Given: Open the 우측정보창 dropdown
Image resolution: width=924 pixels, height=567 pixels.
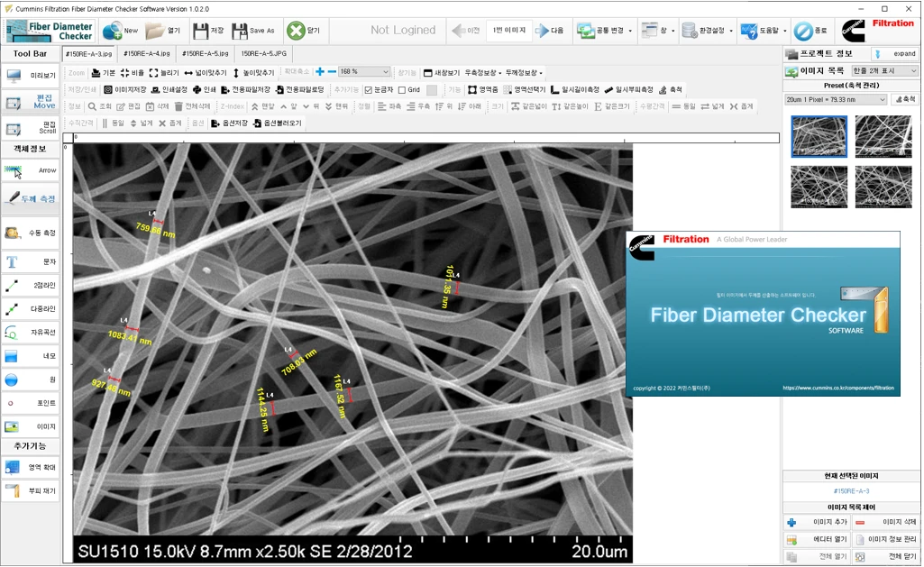Looking at the screenshot, I should point(482,72).
